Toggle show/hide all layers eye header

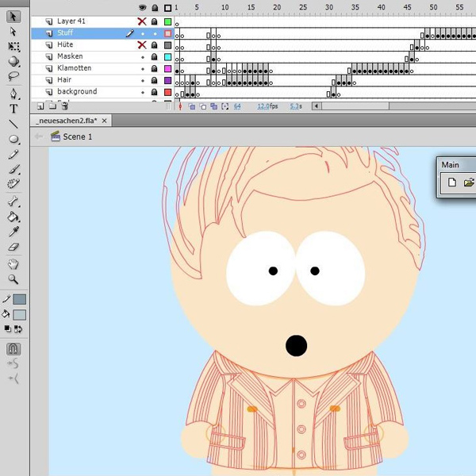pyautogui.click(x=142, y=8)
